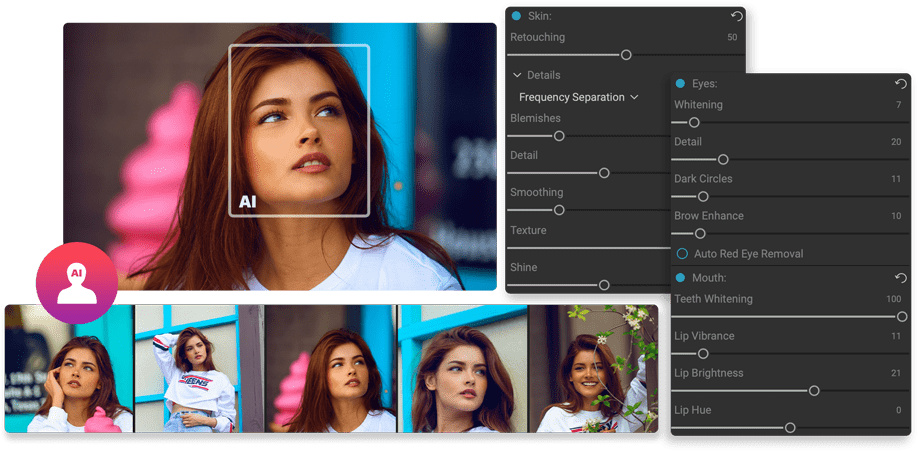Click the AI portrait badge icon
This screenshot has height=451, width=918.
click(x=77, y=283)
